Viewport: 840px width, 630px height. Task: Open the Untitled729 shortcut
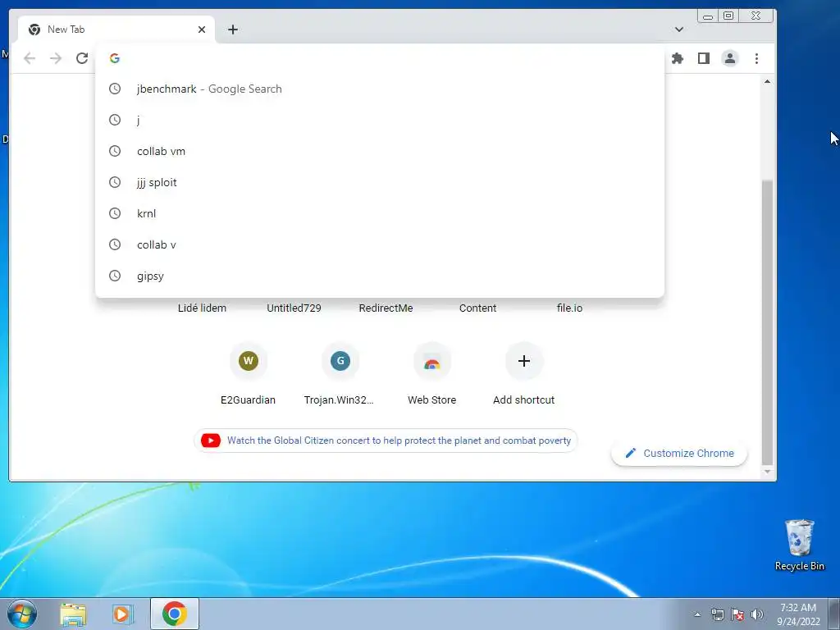[x=294, y=308]
